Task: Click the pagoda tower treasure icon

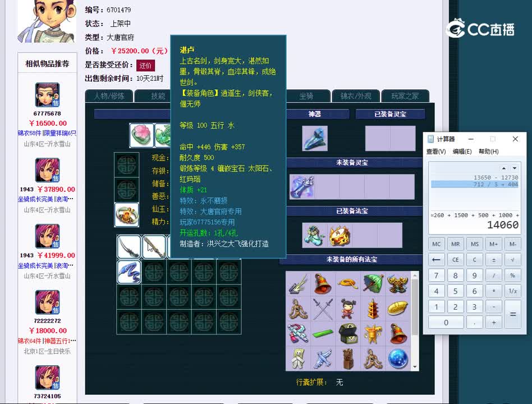Action: 373,309
